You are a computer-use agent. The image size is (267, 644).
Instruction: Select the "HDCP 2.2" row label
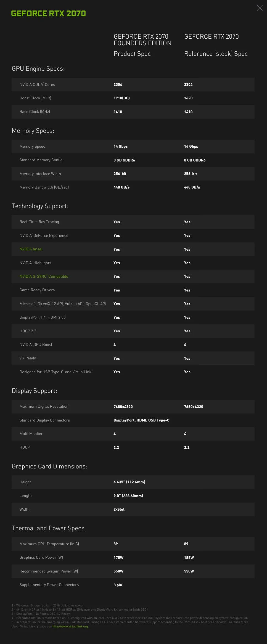pyautogui.click(x=28, y=331)
